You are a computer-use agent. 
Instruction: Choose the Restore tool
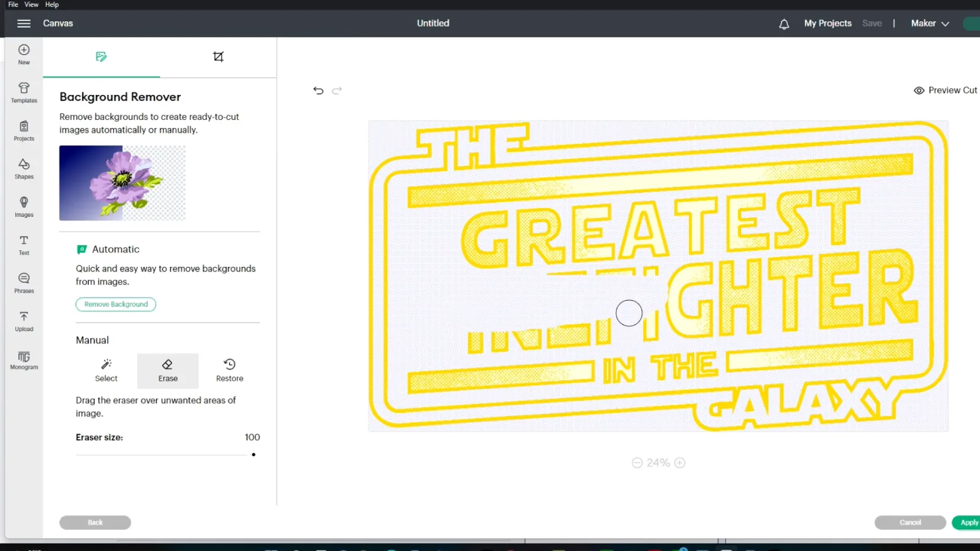coord(230,370)
